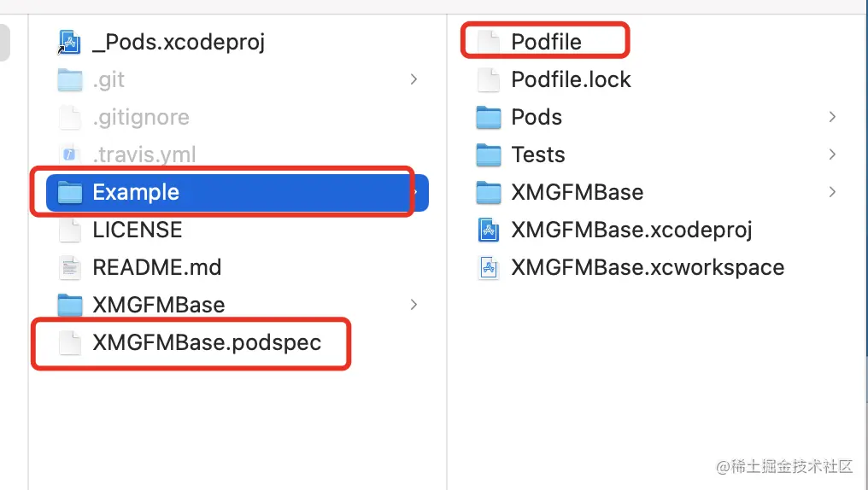Select the Podfile name

coord(546,42)
